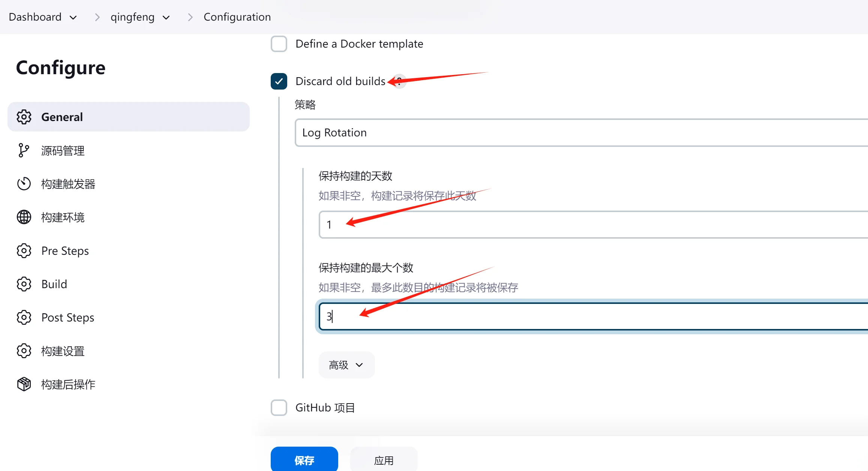This screenshot has height=471, width=868.
Task: Click the General gear icon in sidebar
Action: pyautogui.click(x=24, y=117)
